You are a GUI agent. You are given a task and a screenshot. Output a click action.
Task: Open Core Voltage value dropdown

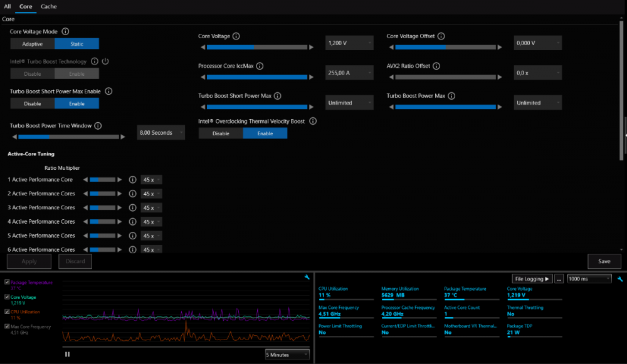tap(349, 43)
